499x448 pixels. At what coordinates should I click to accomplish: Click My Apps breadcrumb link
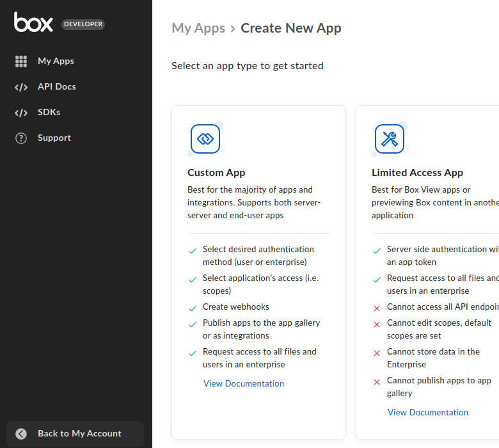tap(198, 28)
